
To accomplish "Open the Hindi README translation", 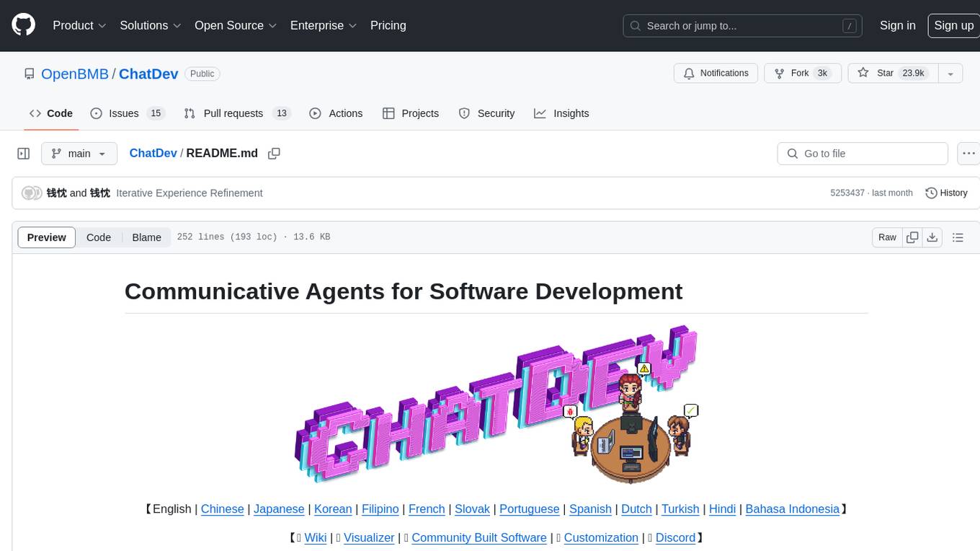I will [722, 509].
